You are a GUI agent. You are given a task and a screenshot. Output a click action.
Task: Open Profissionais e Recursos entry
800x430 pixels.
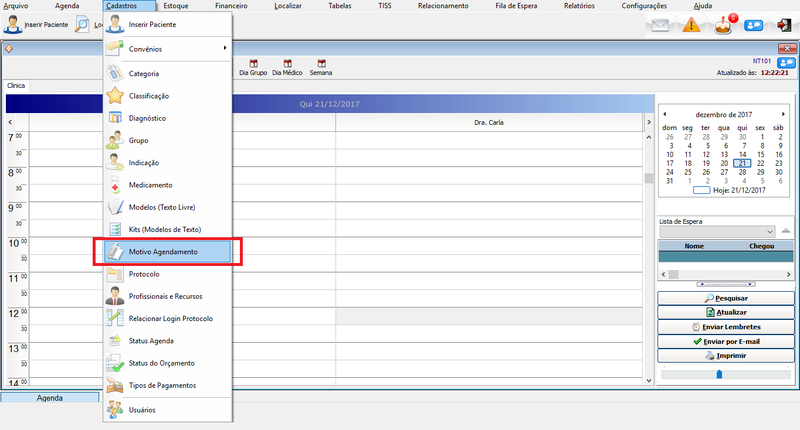pyautogui.click(x=167, y=296)
